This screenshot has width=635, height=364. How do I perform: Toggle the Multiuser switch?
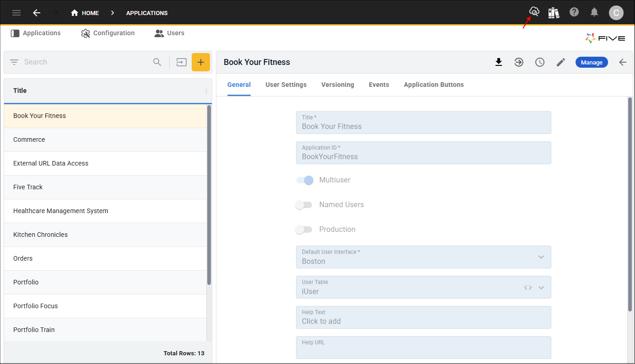[x=305, y=180]
